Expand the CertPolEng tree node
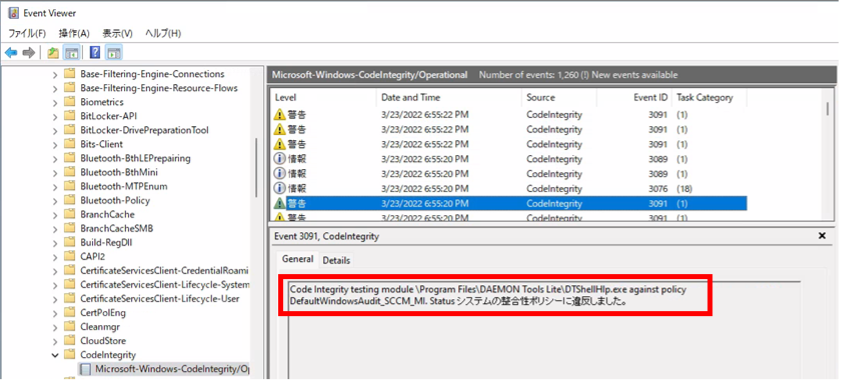The image size is (841, 381). (x=55, y=312)
